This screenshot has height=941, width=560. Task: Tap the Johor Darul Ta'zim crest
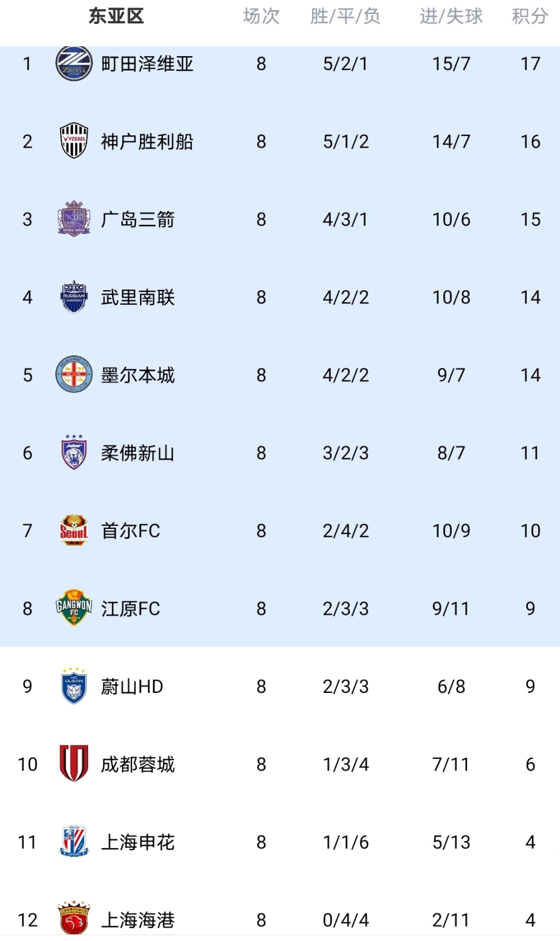[x=74, y=452]
